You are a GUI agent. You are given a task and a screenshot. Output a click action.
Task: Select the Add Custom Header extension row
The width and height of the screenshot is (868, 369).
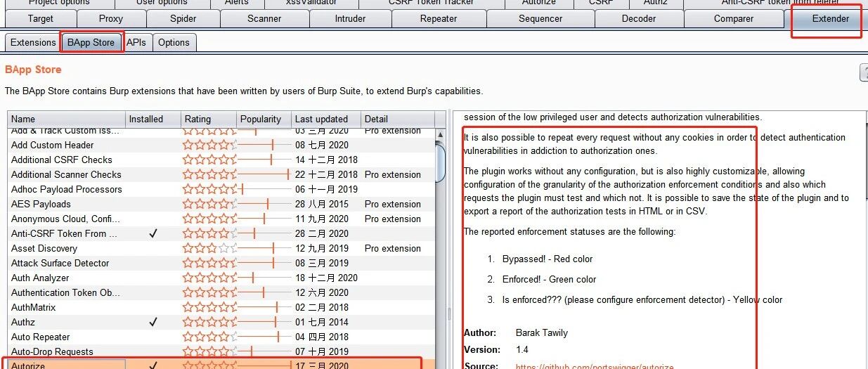coord(221,145)
